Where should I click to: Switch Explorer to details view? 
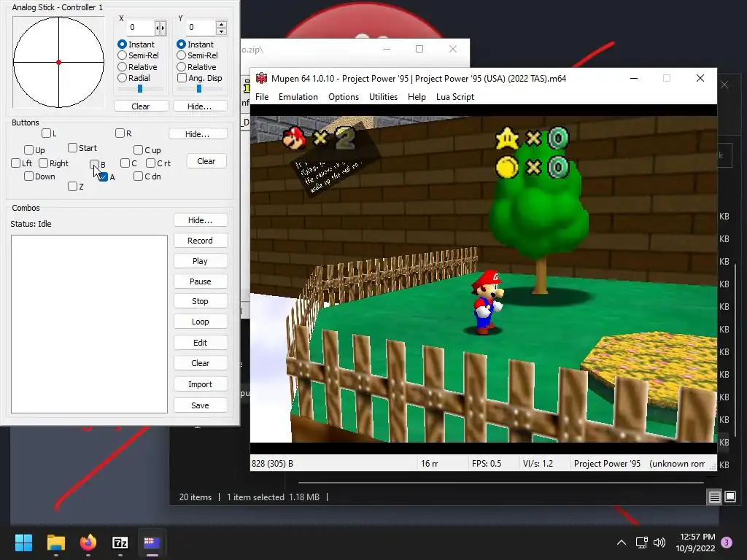click(x=715, y=497)
